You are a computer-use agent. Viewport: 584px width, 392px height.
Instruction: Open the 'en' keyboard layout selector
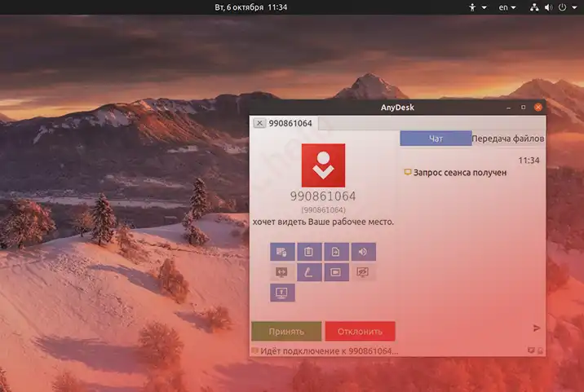[x=507, y=7]
